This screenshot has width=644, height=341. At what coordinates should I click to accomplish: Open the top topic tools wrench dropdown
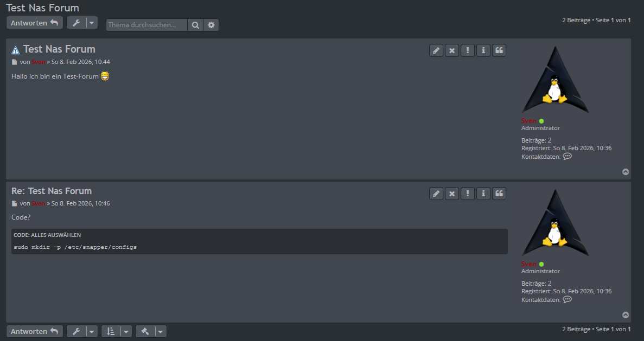[x=82, y=23]
